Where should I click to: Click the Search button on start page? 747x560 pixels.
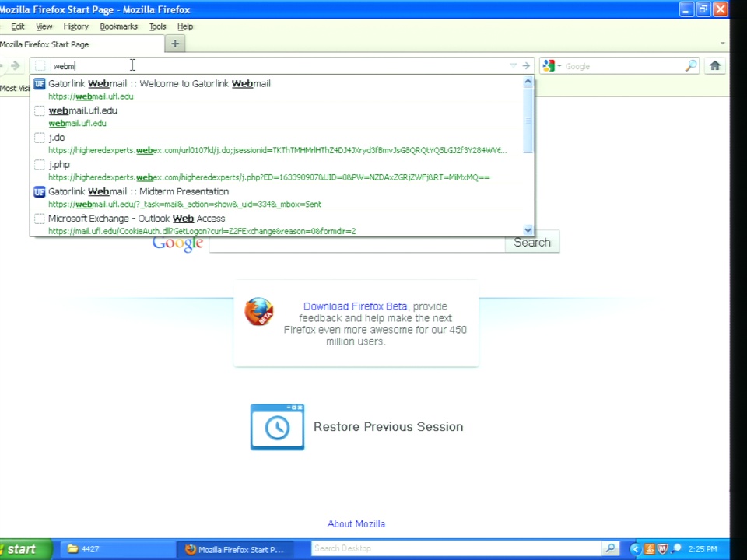pyautogui.click(x=532, y=243)
